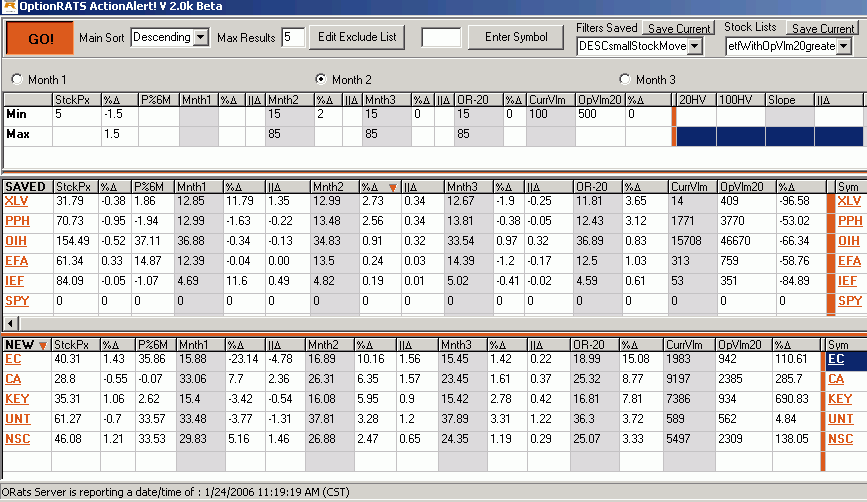Viewport: 867px width, 502px height.
Task: Click PPH CurrVlm value 1771
Action: [x=682, y=221]
